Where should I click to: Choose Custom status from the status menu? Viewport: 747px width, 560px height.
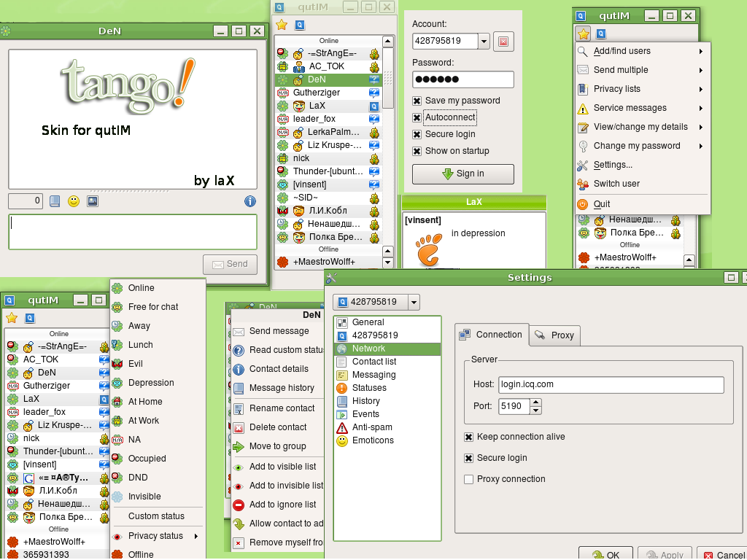click(156, 516)
